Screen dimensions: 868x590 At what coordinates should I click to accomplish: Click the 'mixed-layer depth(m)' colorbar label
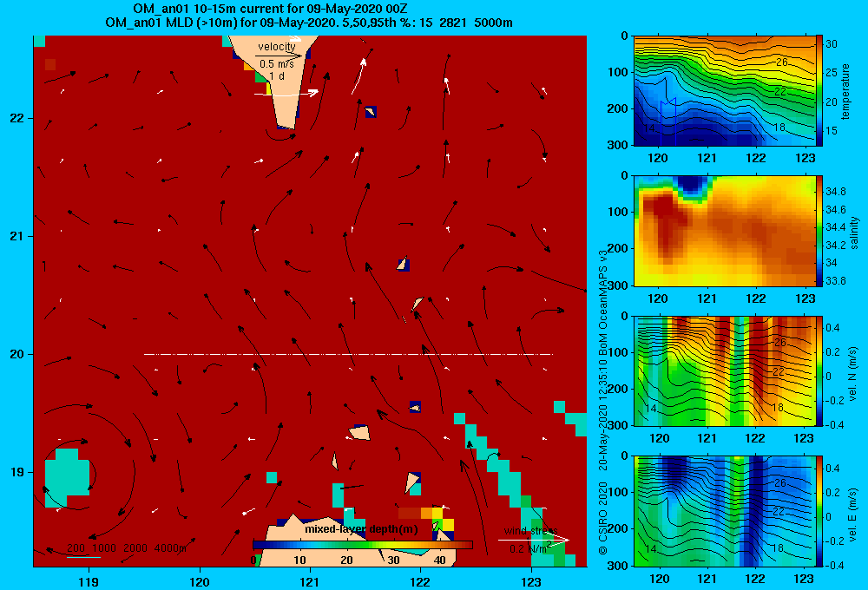361,529
